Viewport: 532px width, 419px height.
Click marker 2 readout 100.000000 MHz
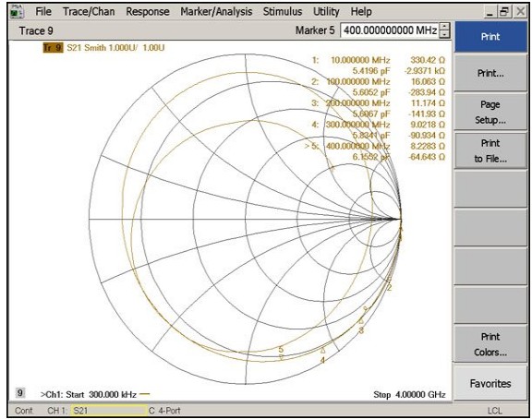[x=358, y=82]
